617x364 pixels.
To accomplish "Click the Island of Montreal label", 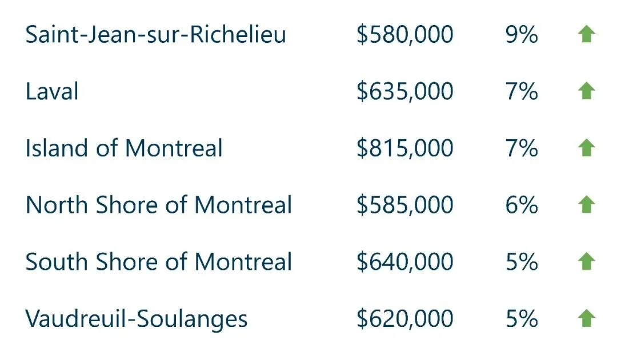I will click(x=124, y=148).
